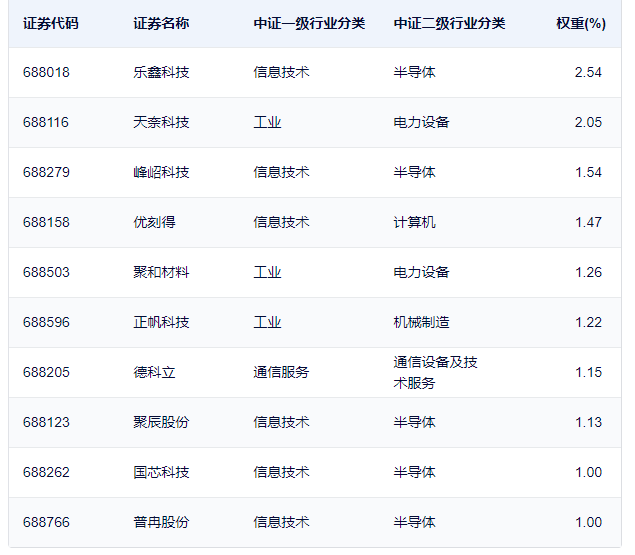Select stock name 峰岹科技
Screen dimensions: 635x555
(161, 172)
